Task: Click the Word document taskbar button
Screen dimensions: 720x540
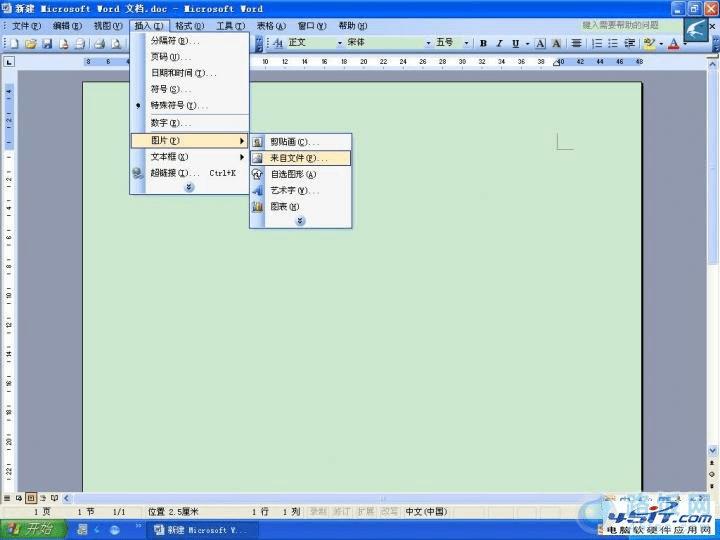Action: point(202,530)
